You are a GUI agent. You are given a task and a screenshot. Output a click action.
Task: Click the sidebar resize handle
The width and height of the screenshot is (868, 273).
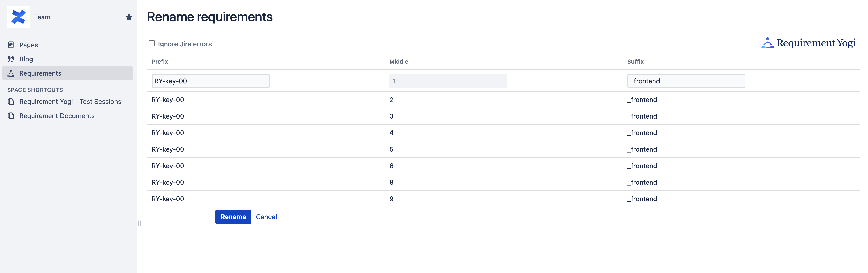140,223
